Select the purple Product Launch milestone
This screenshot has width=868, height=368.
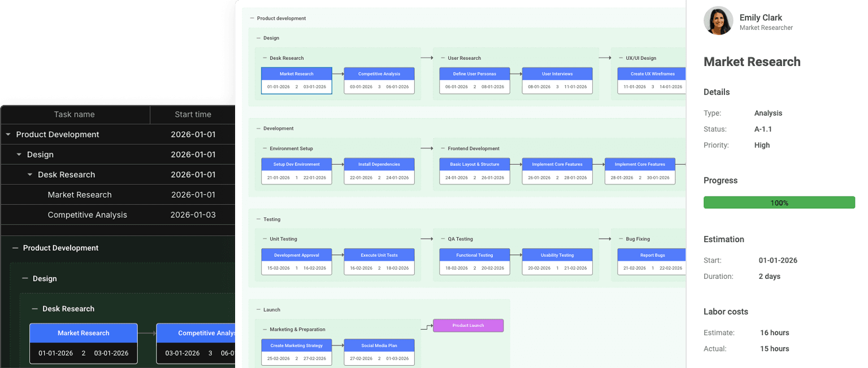pos(468,326)
